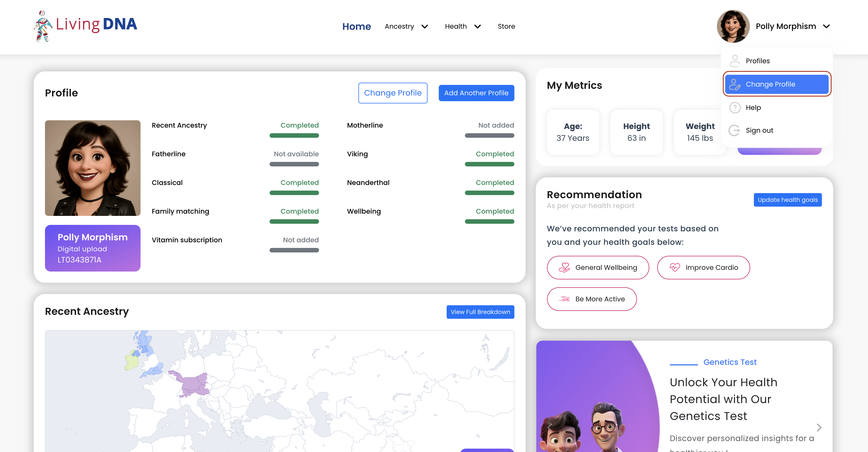Click Vitamin subscription progress bar

pos(294,250)
